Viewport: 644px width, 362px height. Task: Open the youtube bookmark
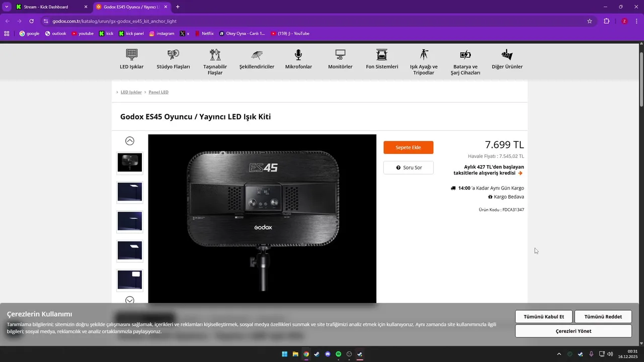tap(82, 34)
